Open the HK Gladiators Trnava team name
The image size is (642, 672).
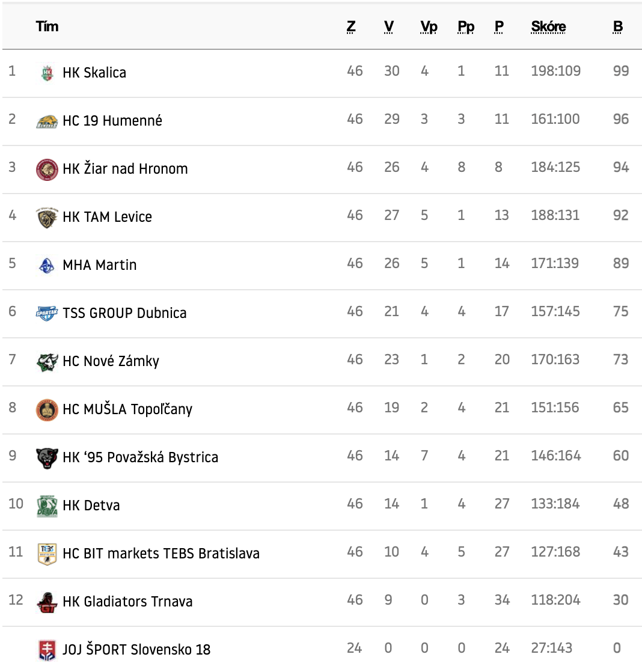click(127, 602)
